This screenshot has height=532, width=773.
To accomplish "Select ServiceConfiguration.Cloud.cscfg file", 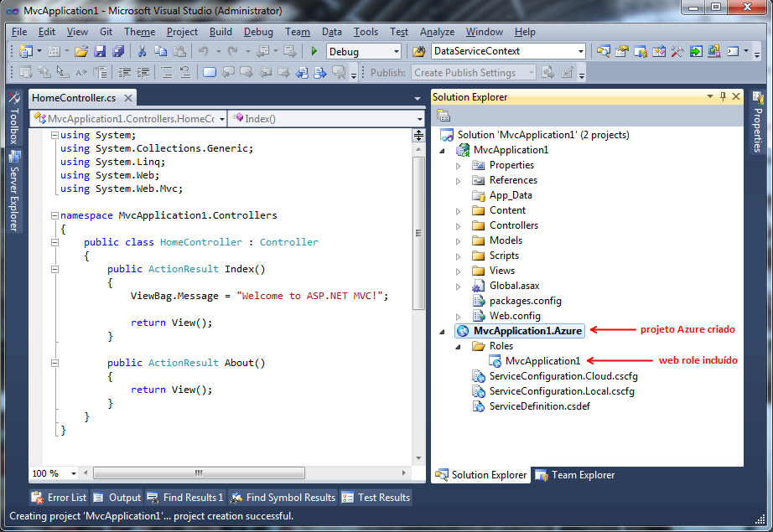I will (563, 376).
